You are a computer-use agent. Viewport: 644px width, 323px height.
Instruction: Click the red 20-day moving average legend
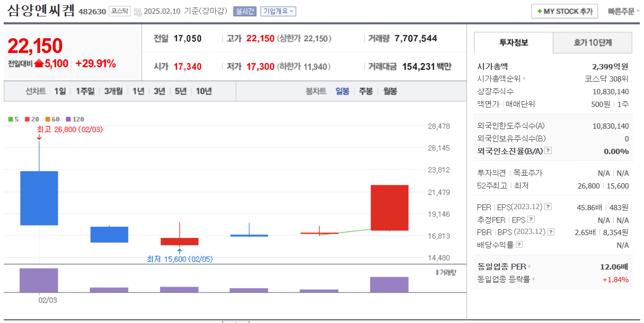[x=32, y=119]
